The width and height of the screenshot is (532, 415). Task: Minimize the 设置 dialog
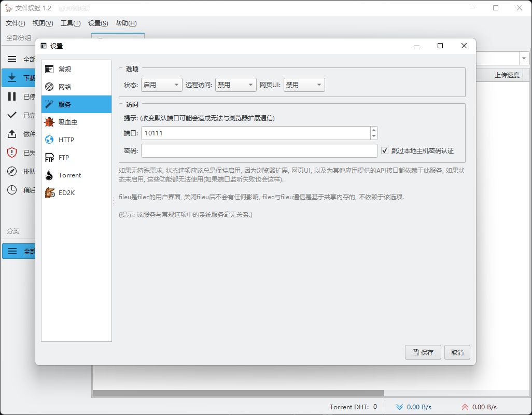417,46
